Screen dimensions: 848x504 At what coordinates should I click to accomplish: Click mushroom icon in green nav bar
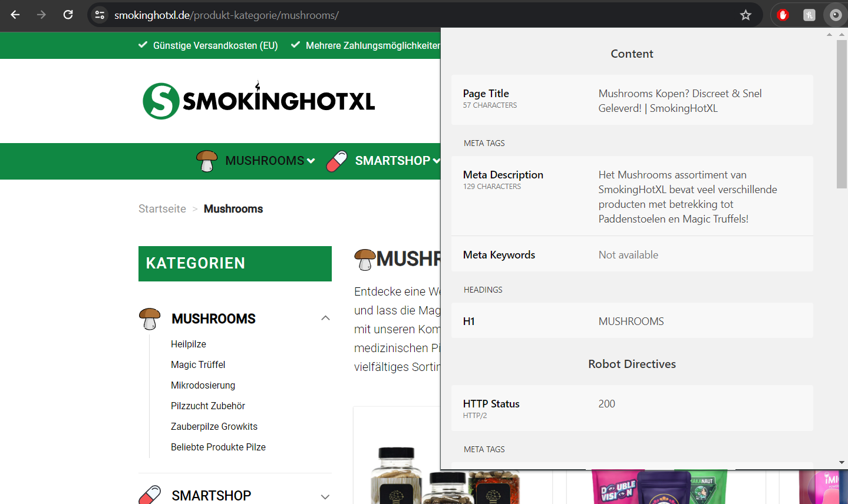207,161
